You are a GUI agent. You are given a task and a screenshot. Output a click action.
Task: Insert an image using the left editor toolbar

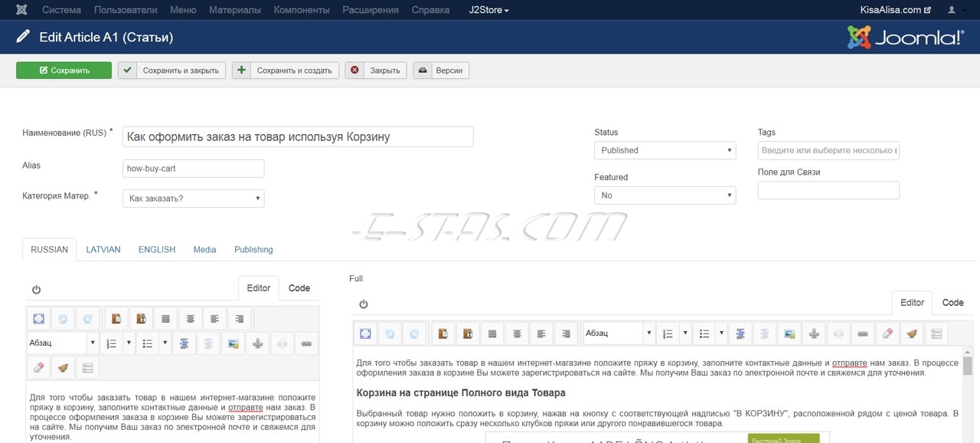[233, 343]
